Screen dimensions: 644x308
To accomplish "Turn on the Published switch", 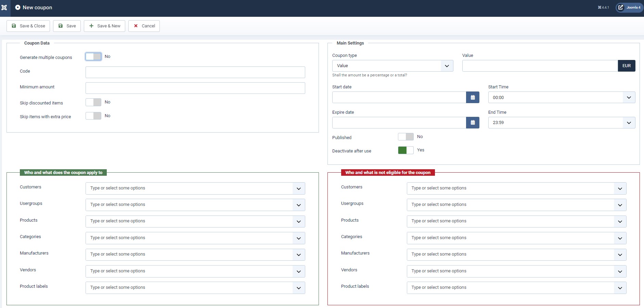I will point(406,137).
